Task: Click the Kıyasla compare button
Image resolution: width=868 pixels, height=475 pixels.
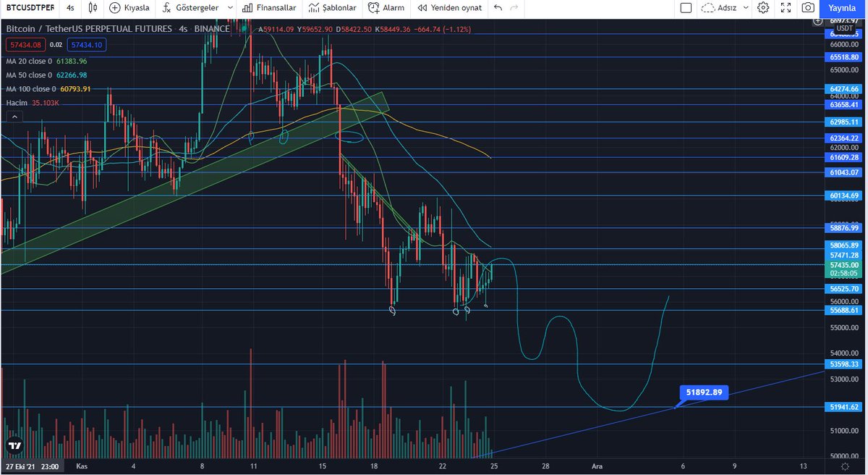Action: click(x=129, y=8)
